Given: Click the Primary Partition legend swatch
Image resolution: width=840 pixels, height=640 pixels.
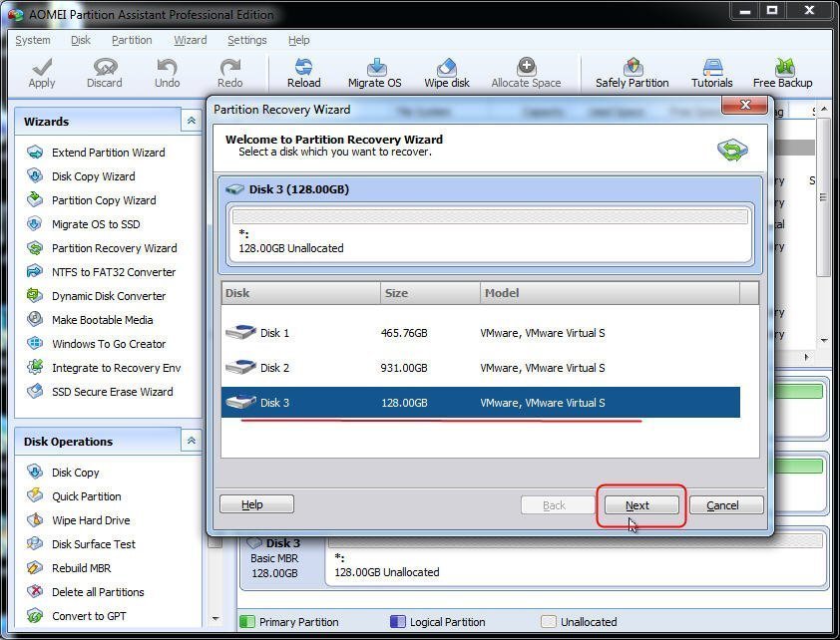Looking at the screenshot, I should (247, 622).
